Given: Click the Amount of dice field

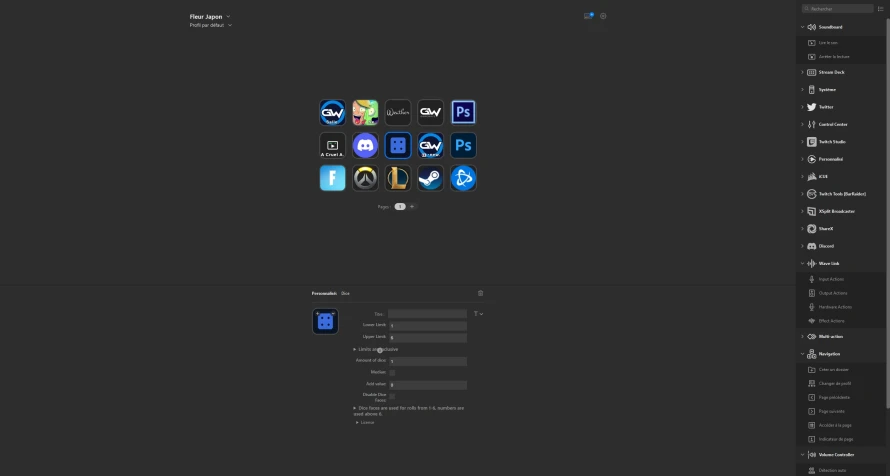Looking at the screenshot, I should [x=427, y=361].
